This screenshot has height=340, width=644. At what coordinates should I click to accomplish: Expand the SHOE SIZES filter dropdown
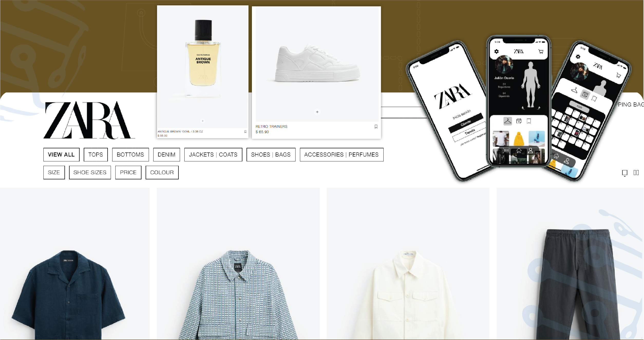(90, 172)
